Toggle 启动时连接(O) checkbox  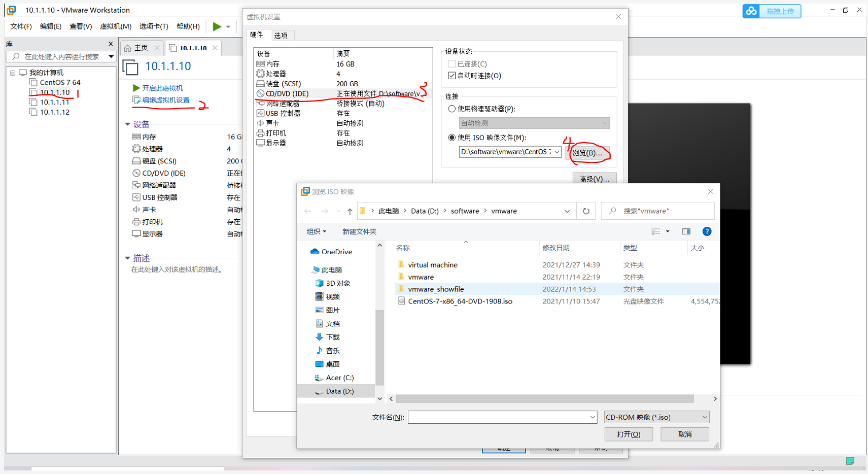click(452, 76)
